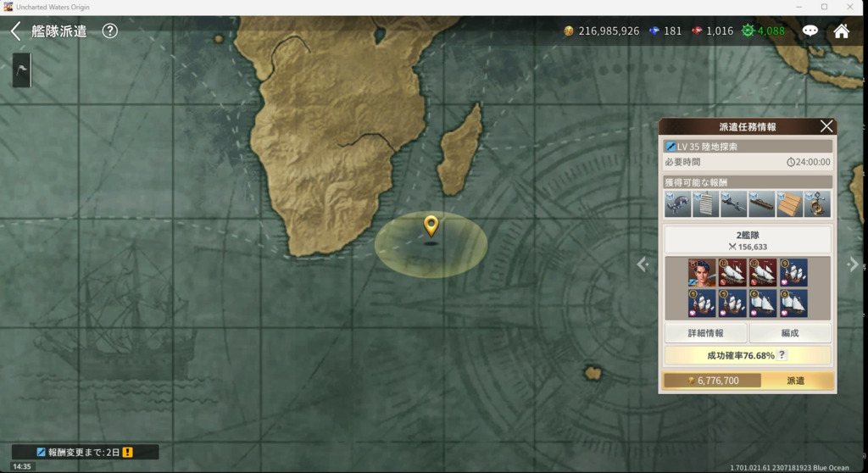Select the top-row blue-background ship
The height and width of the screenshot is (473, 868).
pos(793,272)
